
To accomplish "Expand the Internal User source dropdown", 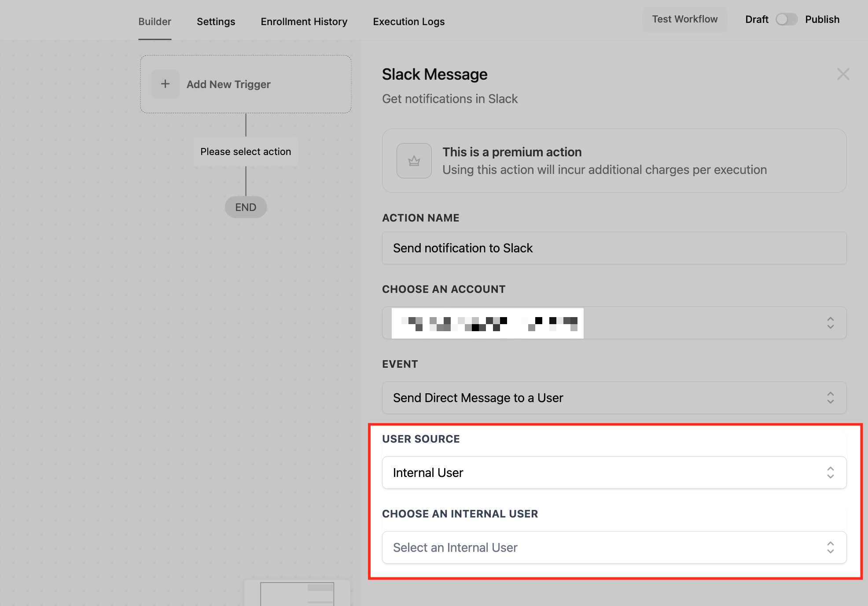I will (614, 473).
